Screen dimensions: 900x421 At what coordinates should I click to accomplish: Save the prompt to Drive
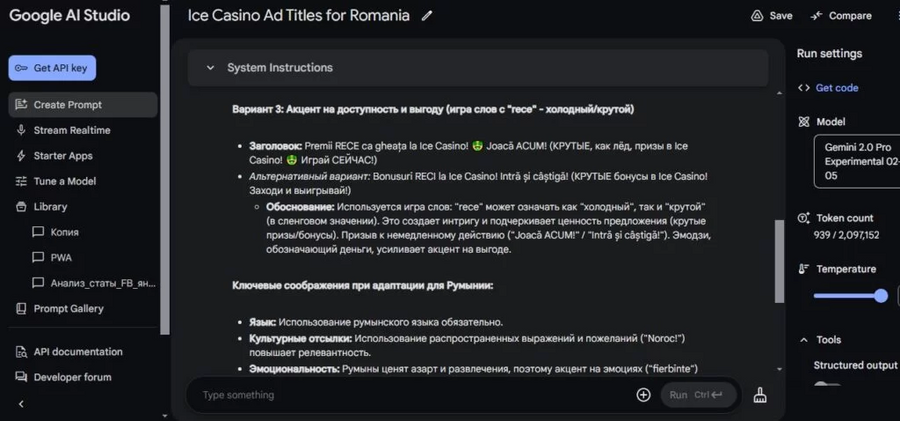point(771,16)
